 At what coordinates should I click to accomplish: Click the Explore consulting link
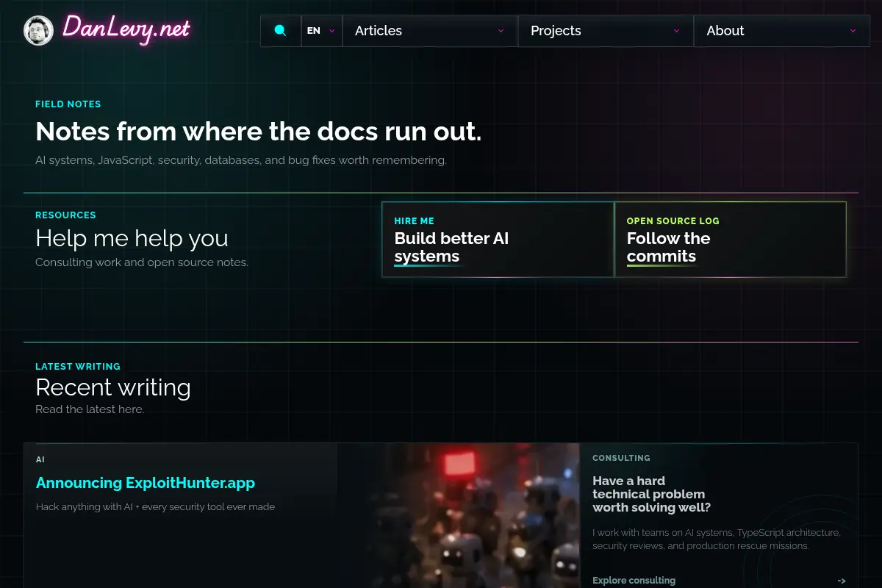634,581
